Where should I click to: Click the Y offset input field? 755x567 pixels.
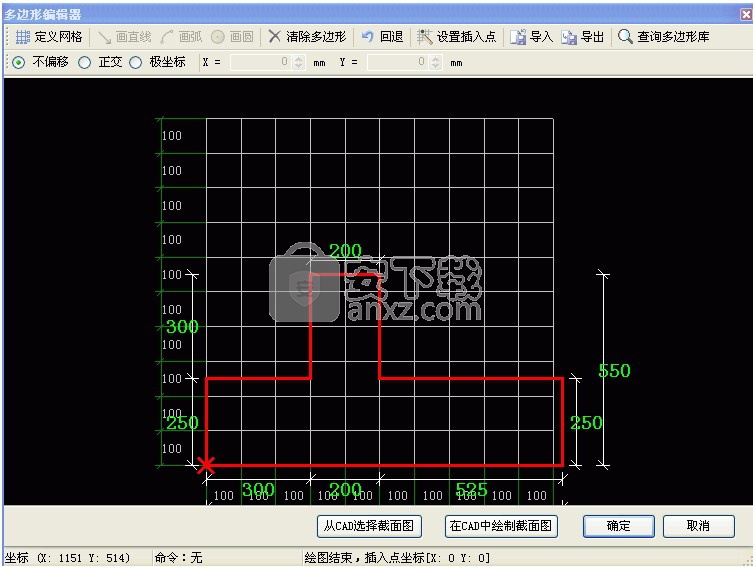point(398,62)
